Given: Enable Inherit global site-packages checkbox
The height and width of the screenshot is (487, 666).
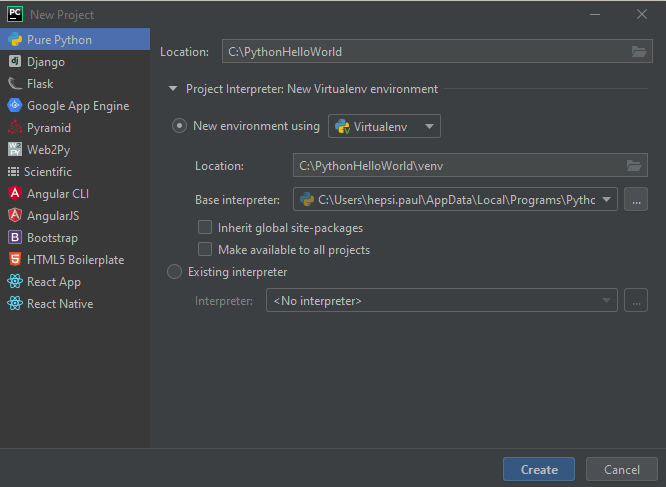Looking at the screenshot, I should pyautogui.click(x=205, y=228).
